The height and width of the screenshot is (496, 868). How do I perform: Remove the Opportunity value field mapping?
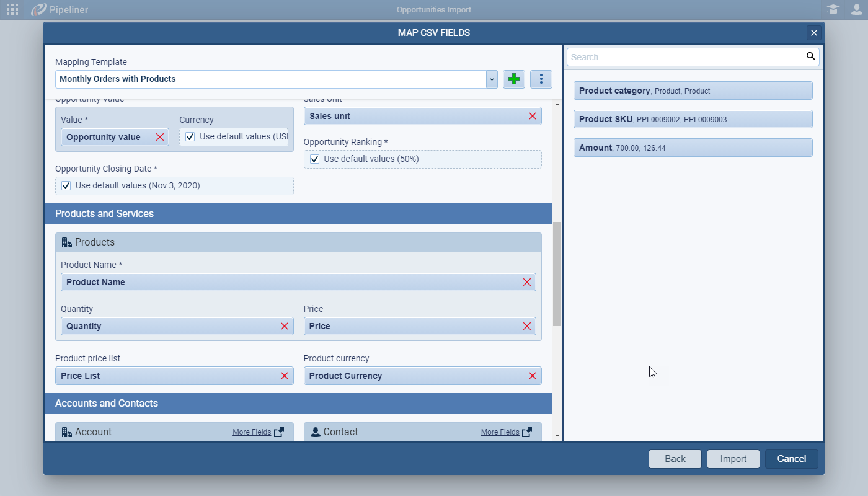tap(160, 137)
